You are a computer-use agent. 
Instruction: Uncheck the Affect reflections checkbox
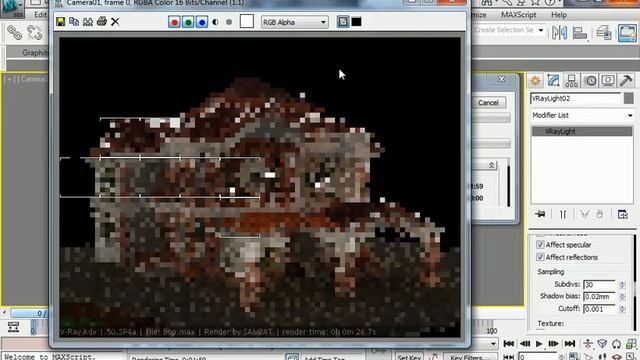(540, 257)
